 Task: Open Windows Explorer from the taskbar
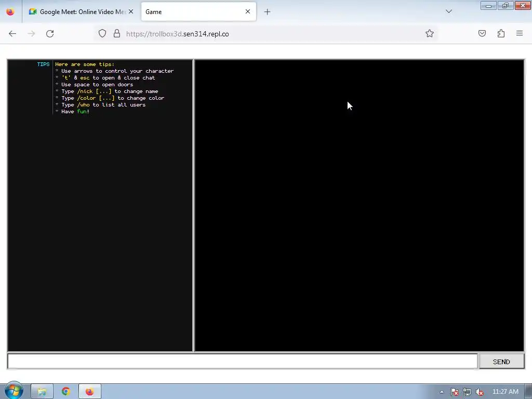(x=42, y=392)
